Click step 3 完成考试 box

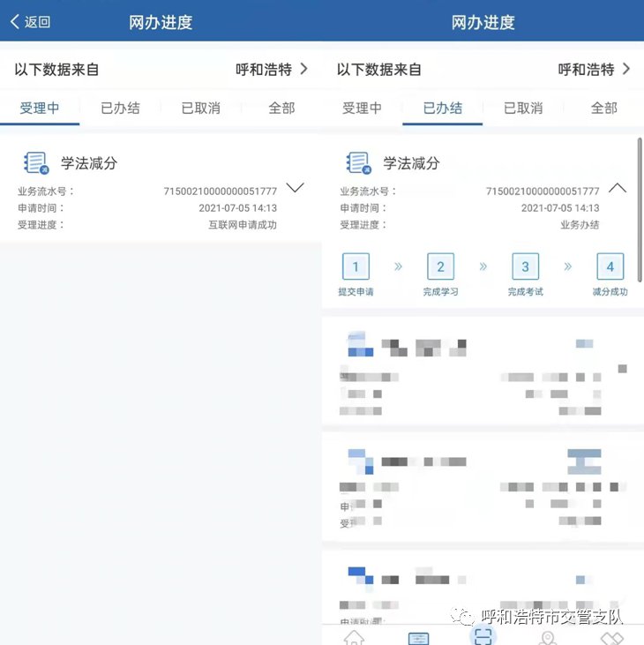(x=525, y=266)
